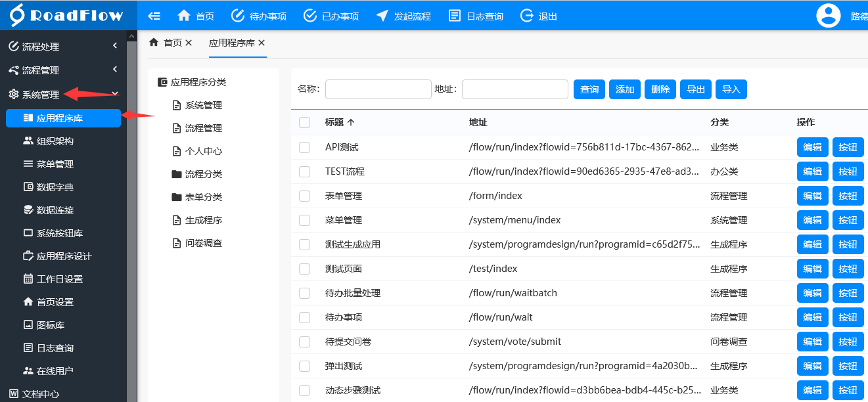This screenshot has height=402, width=868.
Task: Expand 流程管理 sidebar menu
Action: point(63,70)
